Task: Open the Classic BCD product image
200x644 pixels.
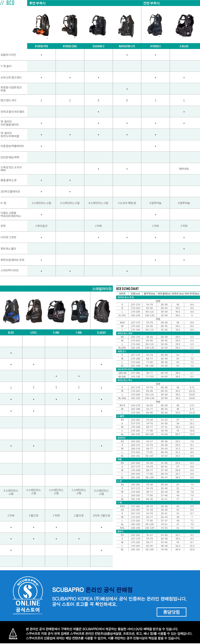Action: (x=101, y=311)
